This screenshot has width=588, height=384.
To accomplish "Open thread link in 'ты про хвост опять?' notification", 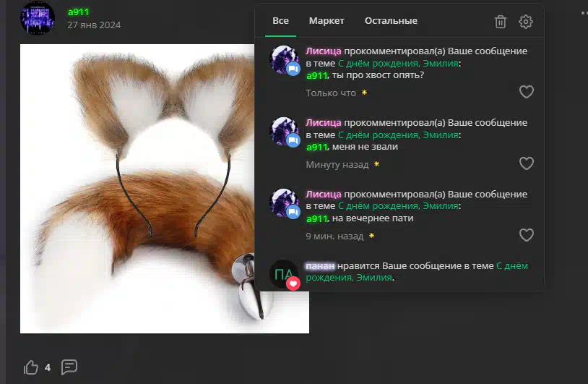I will point(398,64).
